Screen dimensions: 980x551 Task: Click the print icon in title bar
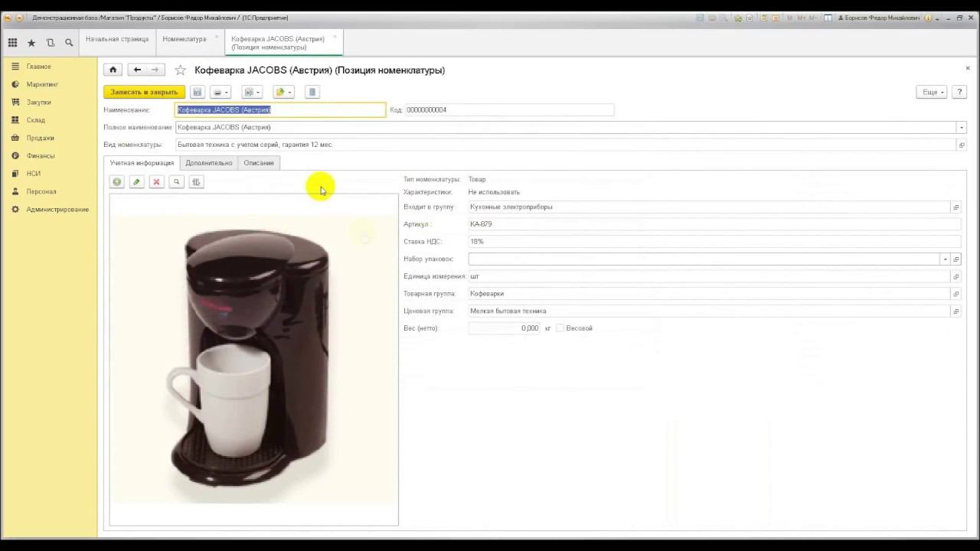712,18
